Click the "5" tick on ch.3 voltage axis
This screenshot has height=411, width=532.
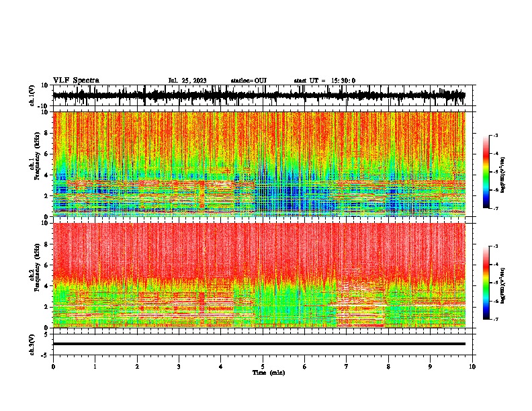(47, 334)
